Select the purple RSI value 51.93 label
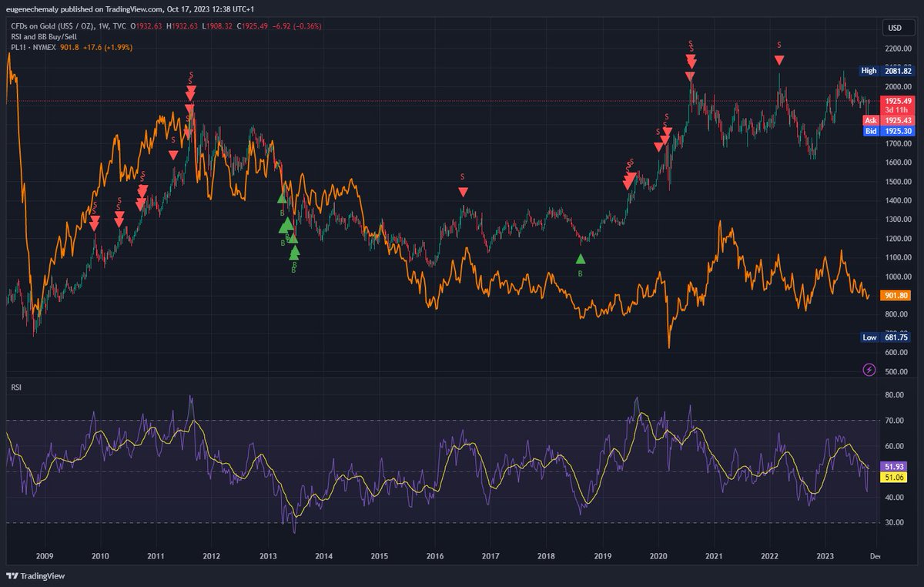The width and height of the screenshot is (924, 587). (894, 466)
